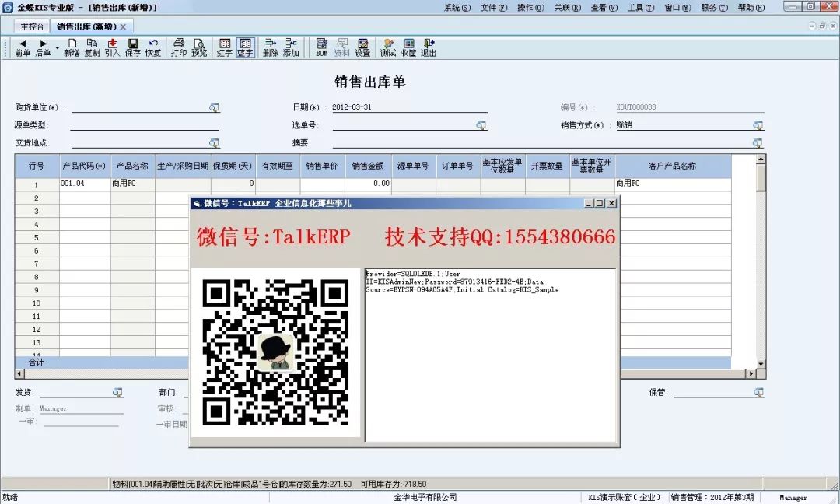Image resolution: width=840 pixels, height=504 pixels.
Task: Go to previous document (前单)
Action: coord(23,47)
